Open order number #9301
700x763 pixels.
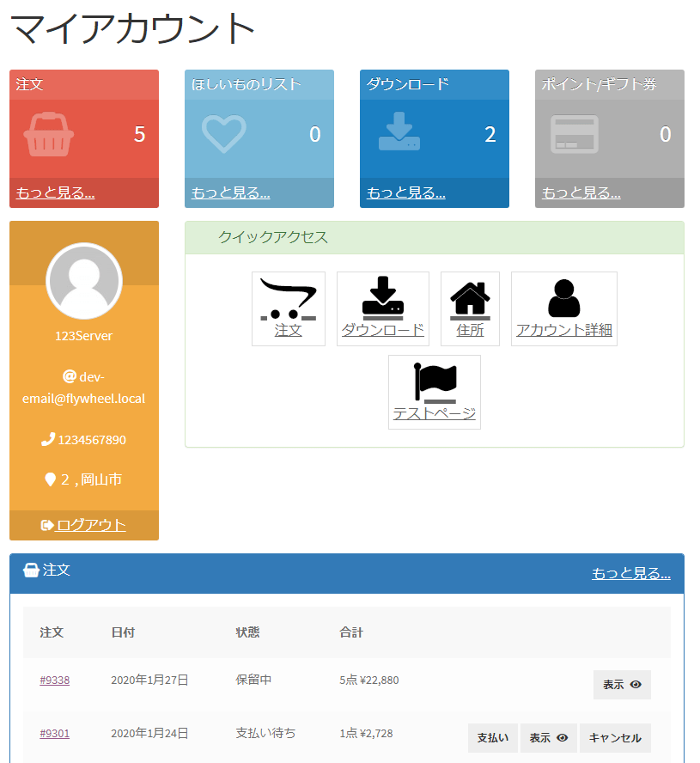click(54, 733)
